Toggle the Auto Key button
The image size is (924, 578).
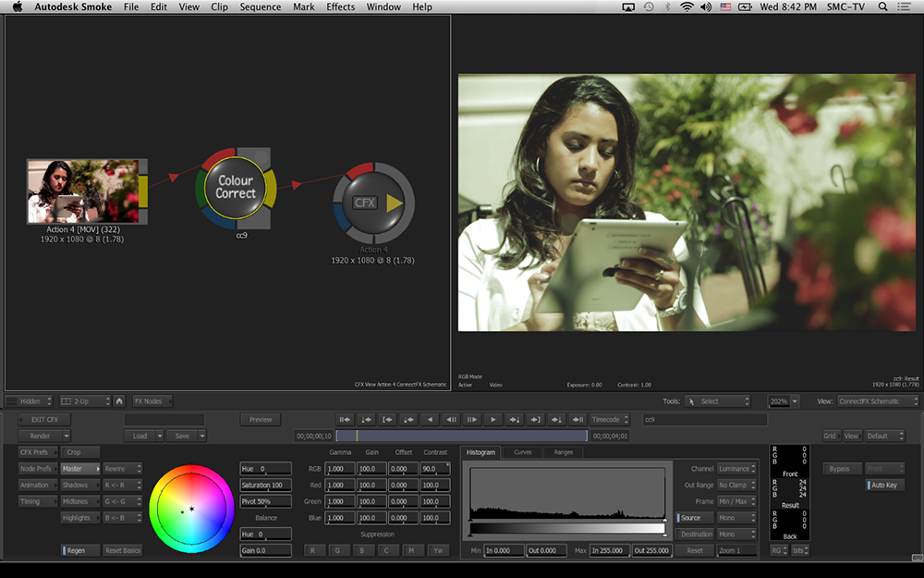click(x=885, y=486)
